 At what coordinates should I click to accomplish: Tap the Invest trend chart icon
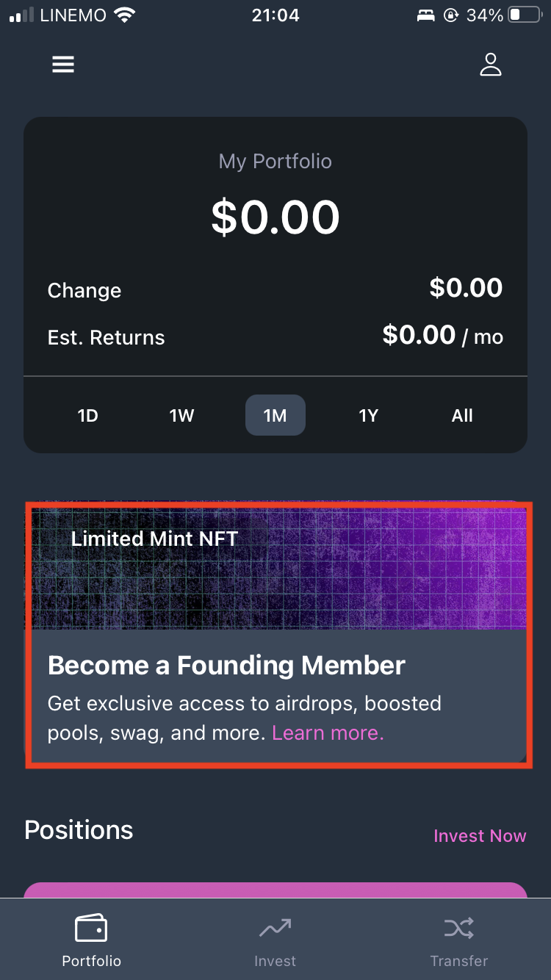click(275, 929)
